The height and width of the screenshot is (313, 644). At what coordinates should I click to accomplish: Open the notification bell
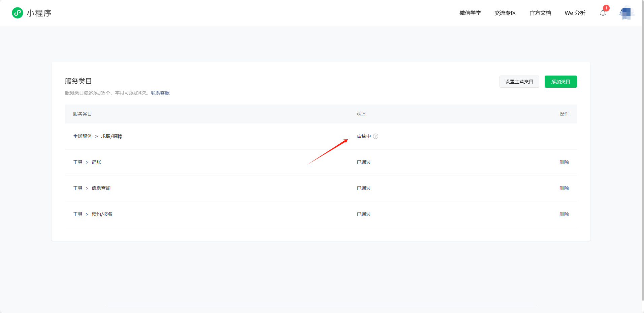[x=603, y=13]
